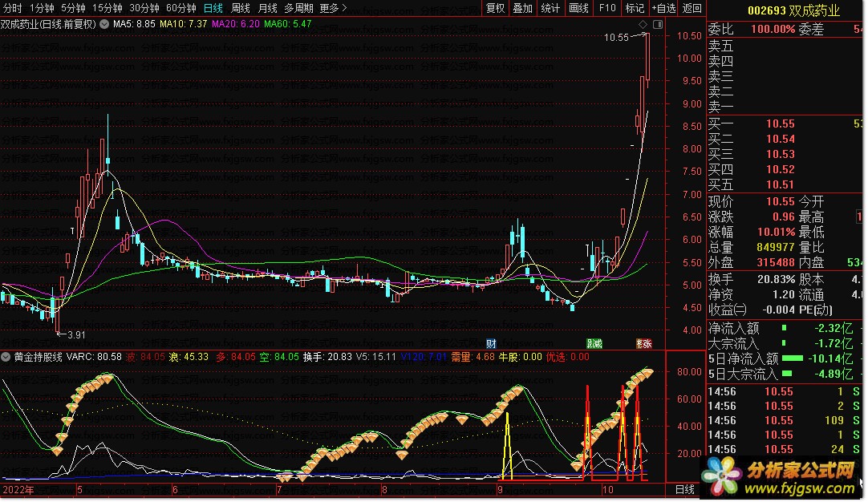This screenshot has height=502, width=868.
Task: Click the 优选: 0.00 indicator value
Action: pyautogui.click(x=567, y=357)
